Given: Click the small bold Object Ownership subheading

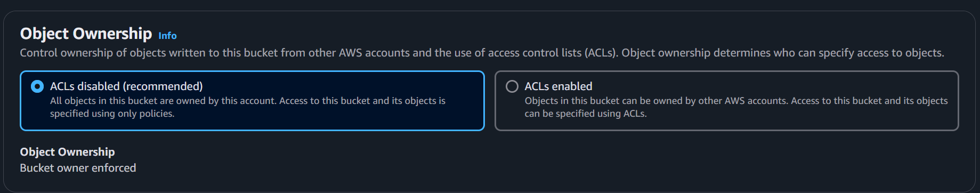Looking at the screenshot, I should 68,152.
